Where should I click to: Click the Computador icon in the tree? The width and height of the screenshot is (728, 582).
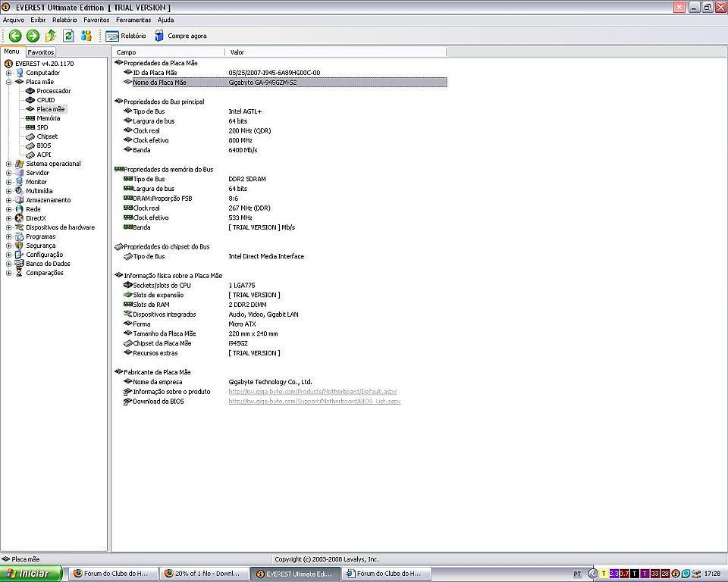click(x=20, y=73)
